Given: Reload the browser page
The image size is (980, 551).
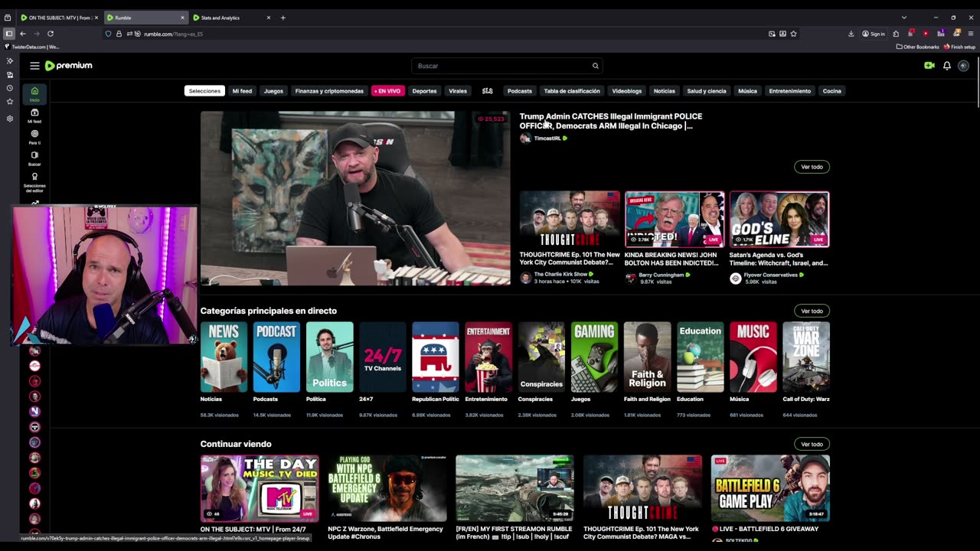Looking at the screenshot, I should click(x=51, y=34).
